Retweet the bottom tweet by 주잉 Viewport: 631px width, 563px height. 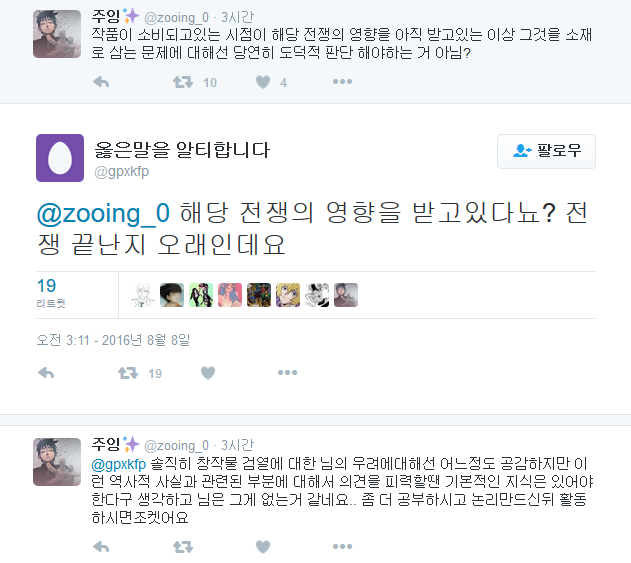(x=183, y=547)
